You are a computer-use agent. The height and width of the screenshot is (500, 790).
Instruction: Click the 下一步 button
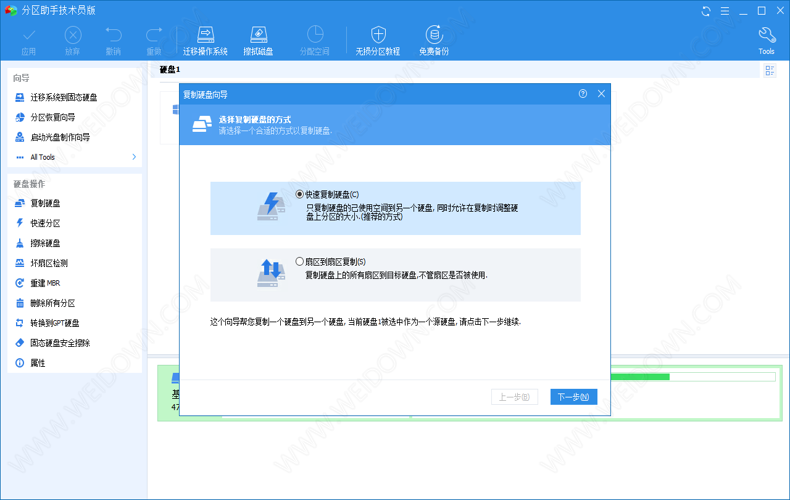pos(573,397)
